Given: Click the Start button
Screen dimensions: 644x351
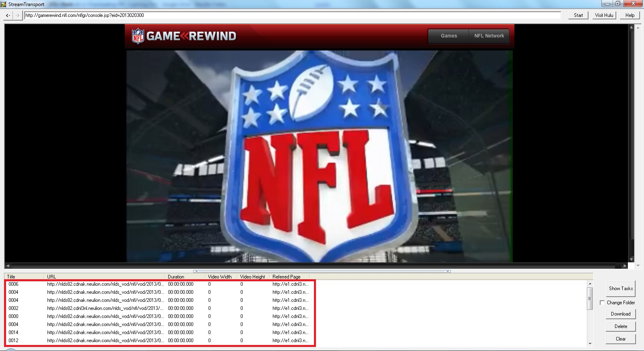Looking at the screenshot, I should pos(578,15).
